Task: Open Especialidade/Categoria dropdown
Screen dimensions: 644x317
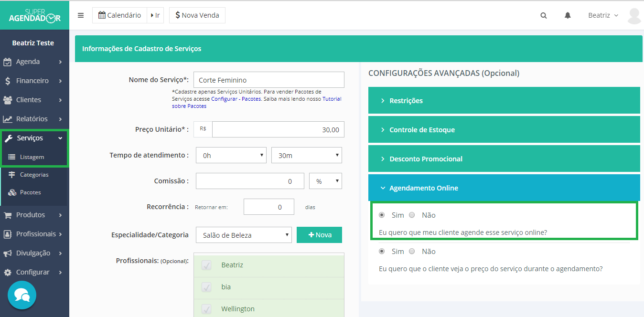Action: tap(244, 235)
